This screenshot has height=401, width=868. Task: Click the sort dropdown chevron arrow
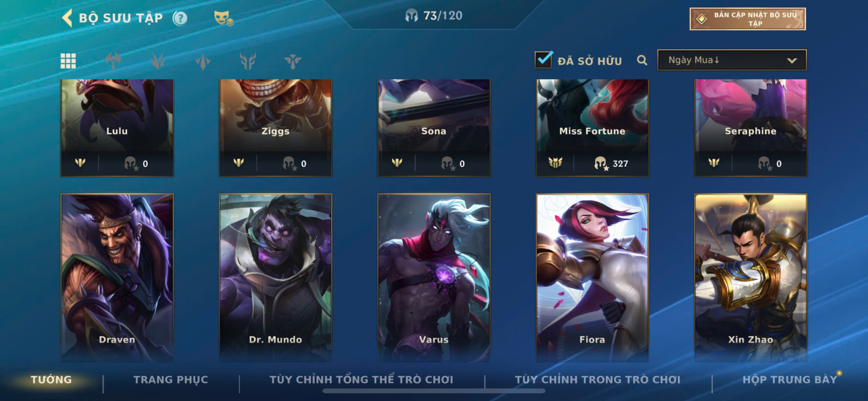point(792,61)
